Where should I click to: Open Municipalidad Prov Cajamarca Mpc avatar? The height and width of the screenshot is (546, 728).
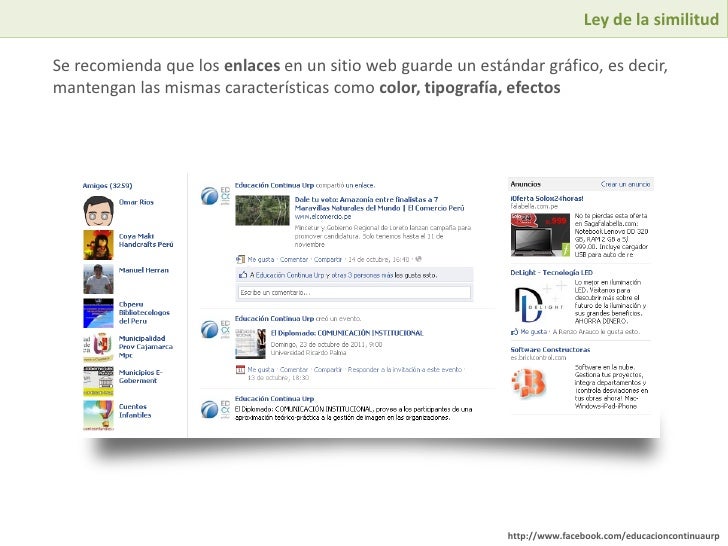(98, 347)
